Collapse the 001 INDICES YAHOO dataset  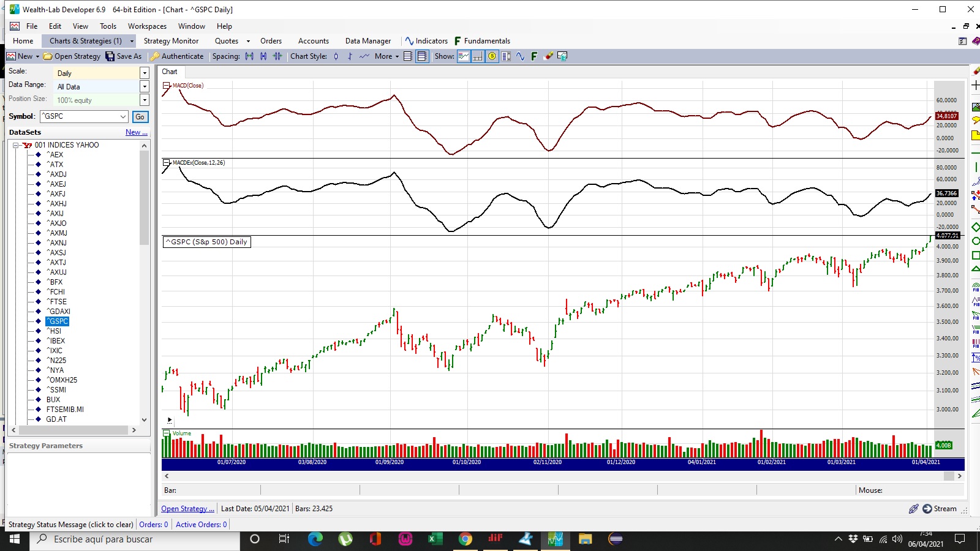pyautogui.click(x=16, y=145)
